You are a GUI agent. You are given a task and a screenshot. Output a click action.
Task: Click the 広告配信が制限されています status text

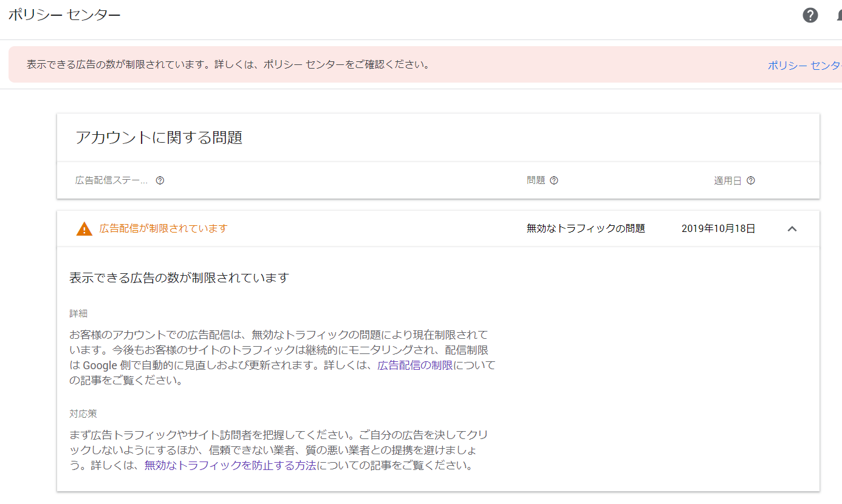point(163,228)
